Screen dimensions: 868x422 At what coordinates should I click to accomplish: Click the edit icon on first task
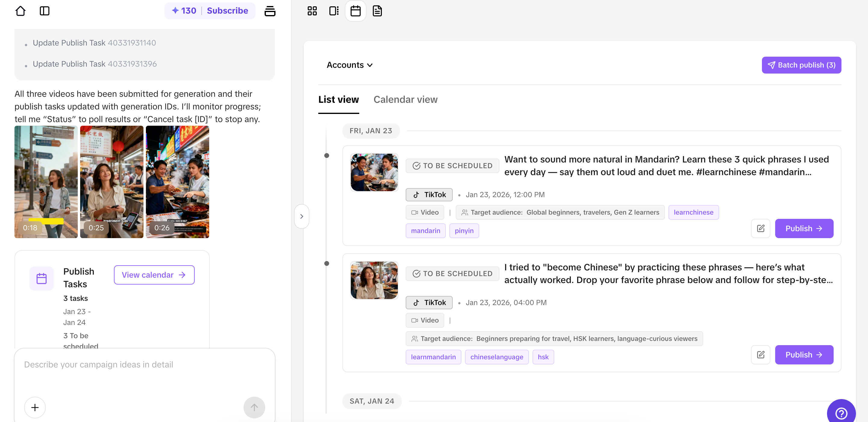tap(760, 228)
